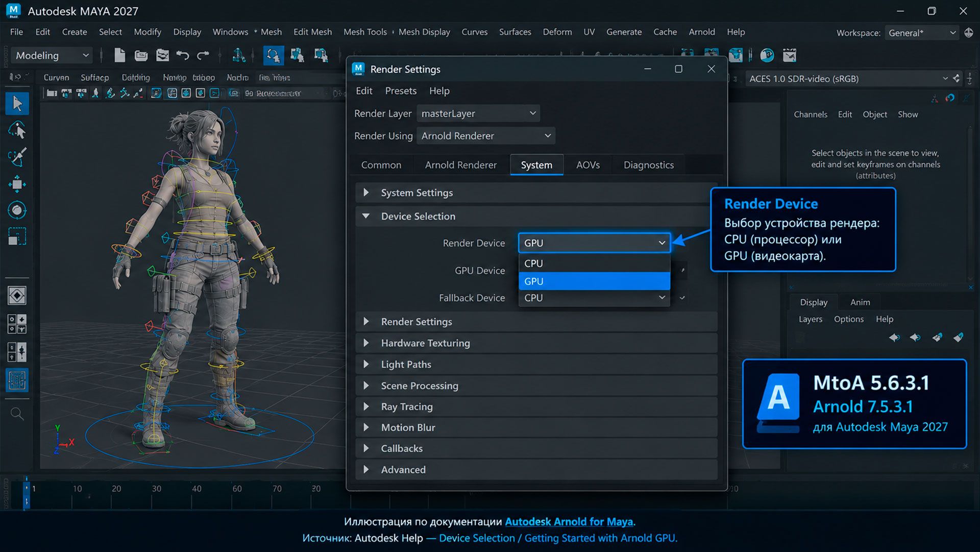This screenshot has height=552, width=980.
Task: Choose the Move tool
Action: click(x=17, y=184)
